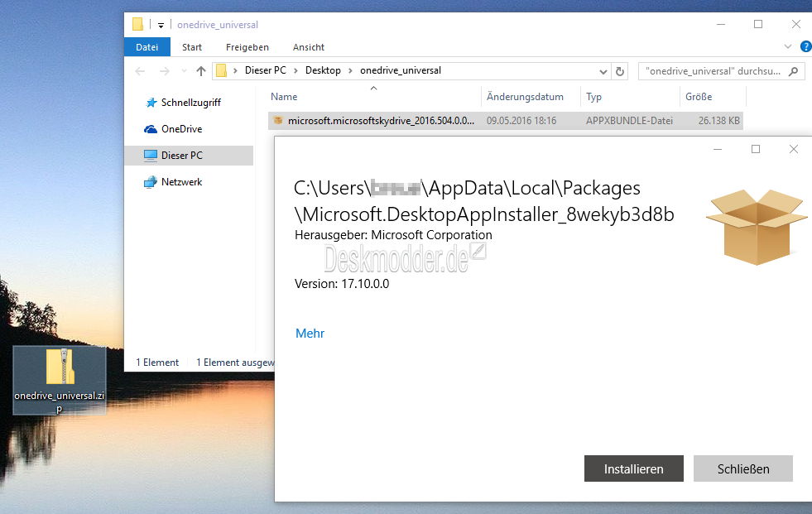Image resolution: width=812 pixels, height=514 pixels.
Task: Click the cardboard box package icon
Action: (757, 228)
